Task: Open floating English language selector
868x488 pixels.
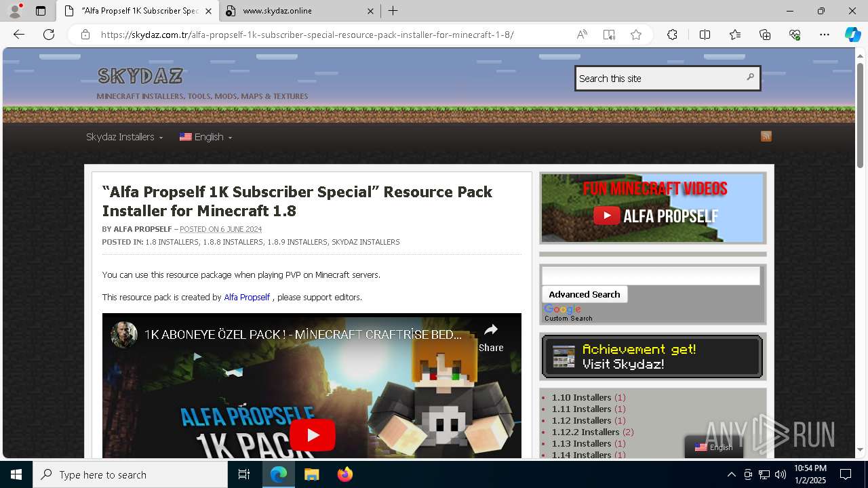Action: coord(713,447)
